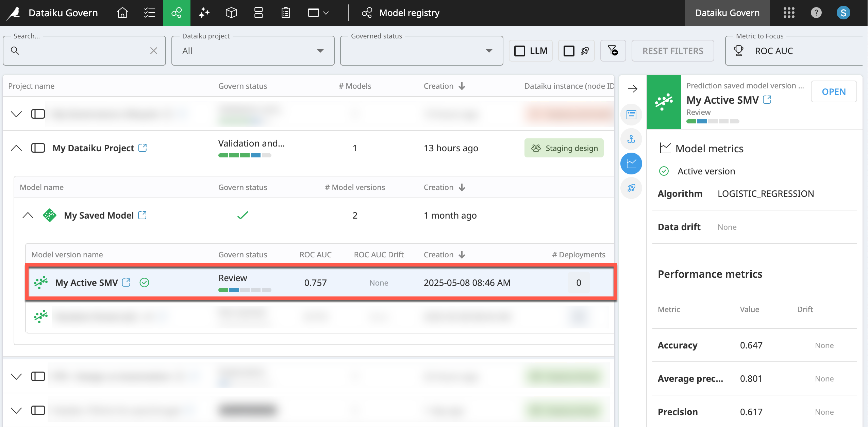Open the stacked blocks icon in top navigation

click(258, 13)
